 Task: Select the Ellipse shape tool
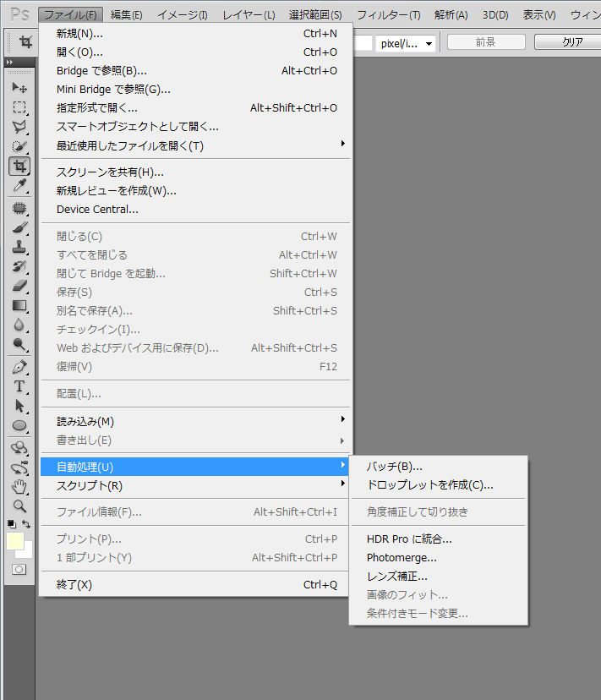pyautogui.click(x=19, y=425)
